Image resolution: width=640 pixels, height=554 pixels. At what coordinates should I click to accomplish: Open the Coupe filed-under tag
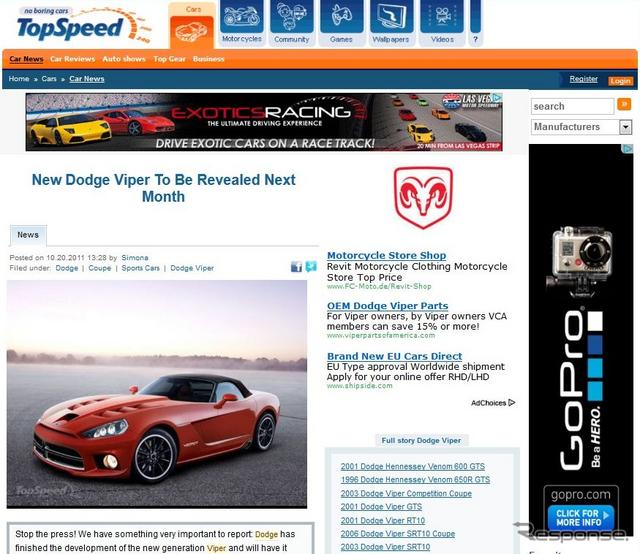tap(100, 268)
